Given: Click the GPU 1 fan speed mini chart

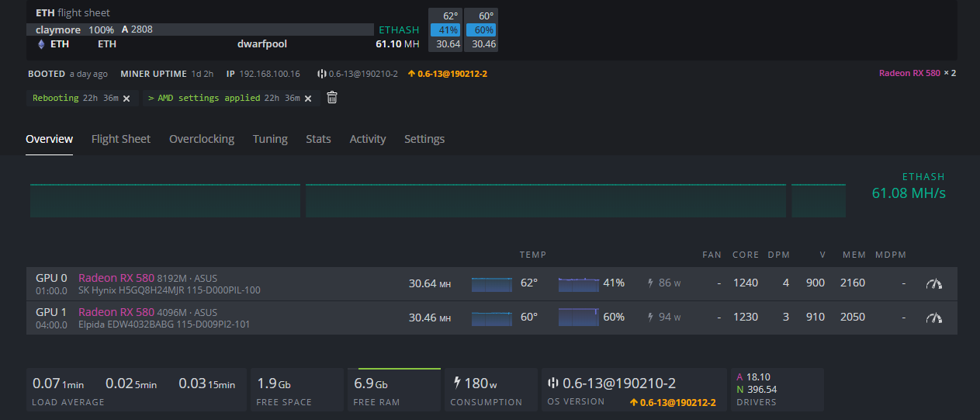Looking at the screenshot, I should click(x=580, y=318).
